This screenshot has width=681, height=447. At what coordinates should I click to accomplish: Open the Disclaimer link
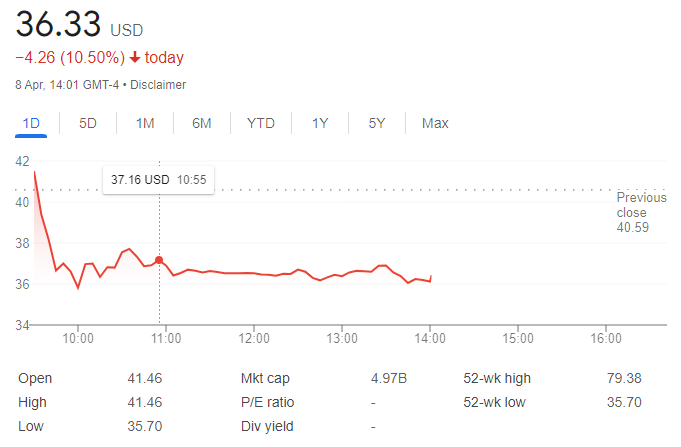click(158, 85)
